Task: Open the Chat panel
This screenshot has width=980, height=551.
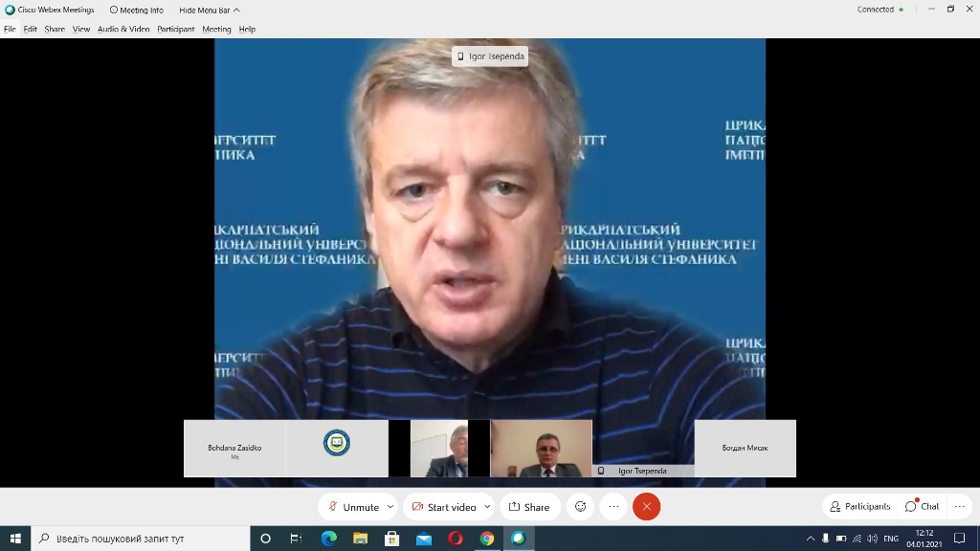Action: coord(923,506)
